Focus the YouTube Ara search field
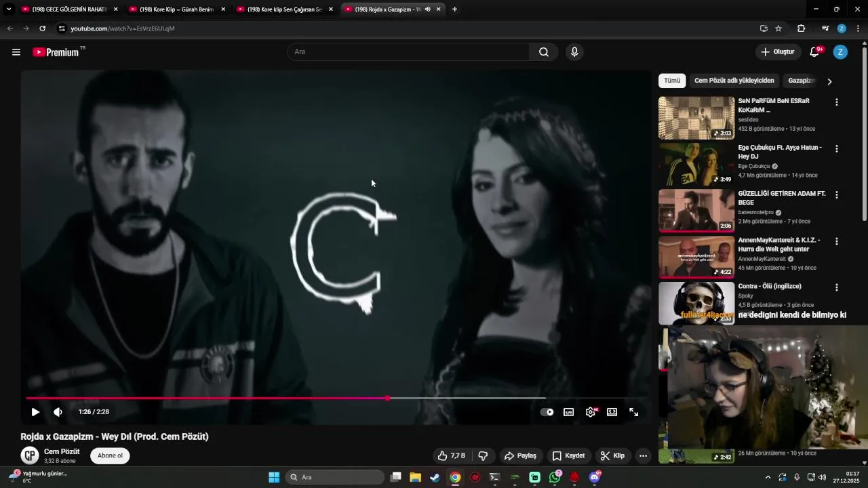The width and height of the screenshot is (868, 488). tap(409, 52)
